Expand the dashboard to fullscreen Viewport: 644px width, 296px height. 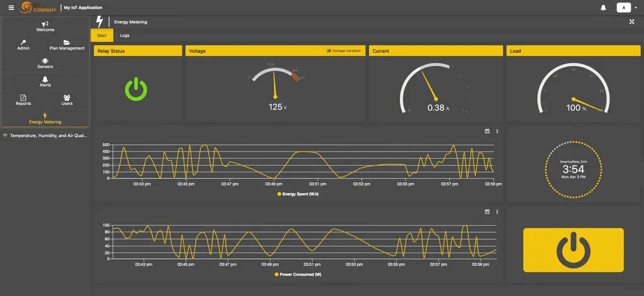tap(631, 21)
